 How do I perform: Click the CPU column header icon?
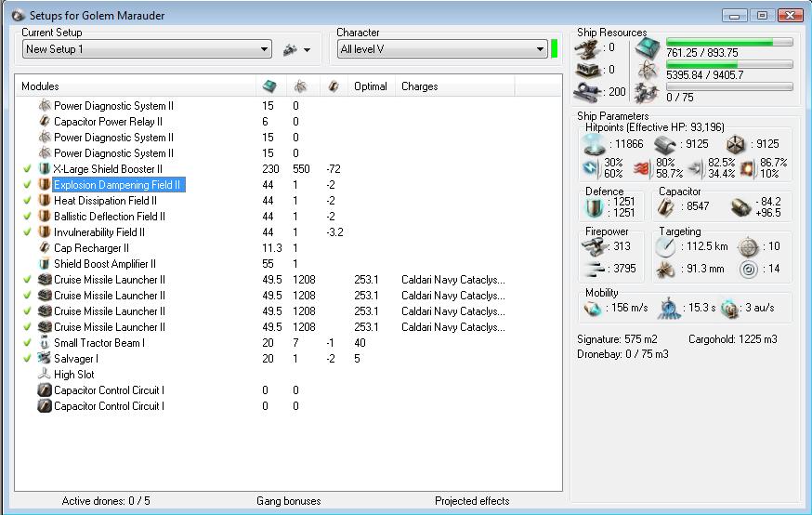tap(269, 86)
